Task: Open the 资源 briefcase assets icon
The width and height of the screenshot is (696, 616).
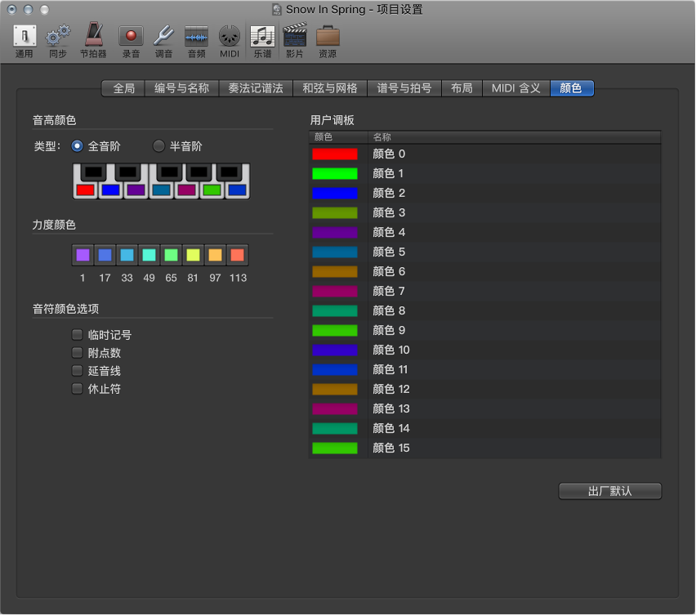Action: click(328, 37)
